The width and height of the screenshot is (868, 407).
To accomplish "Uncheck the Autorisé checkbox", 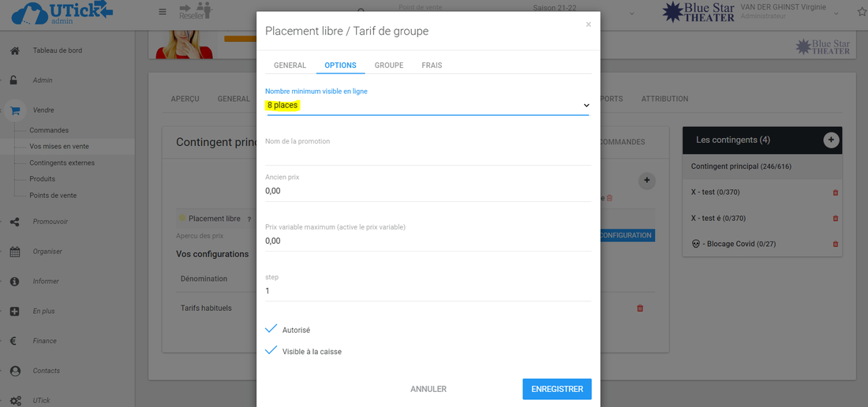I will (272, 329).
